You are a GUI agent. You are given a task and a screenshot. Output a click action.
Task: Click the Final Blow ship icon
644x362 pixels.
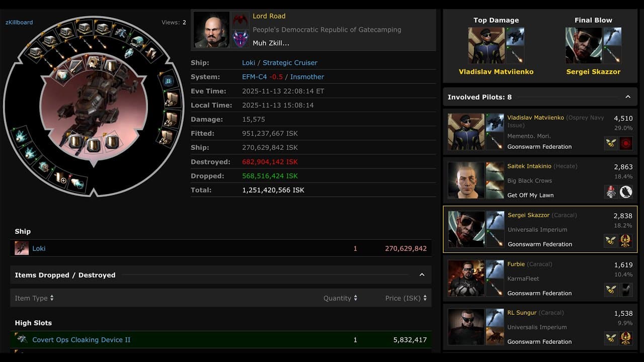click(x=612, y=36)
